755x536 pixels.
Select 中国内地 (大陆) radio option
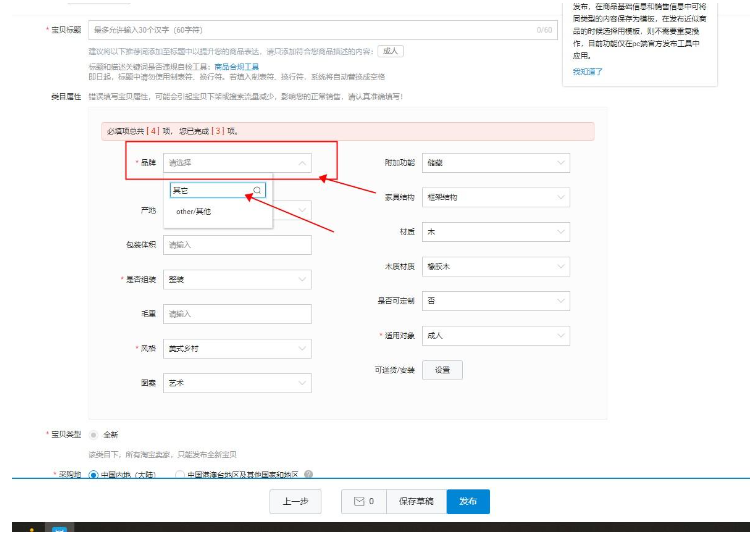94,475
